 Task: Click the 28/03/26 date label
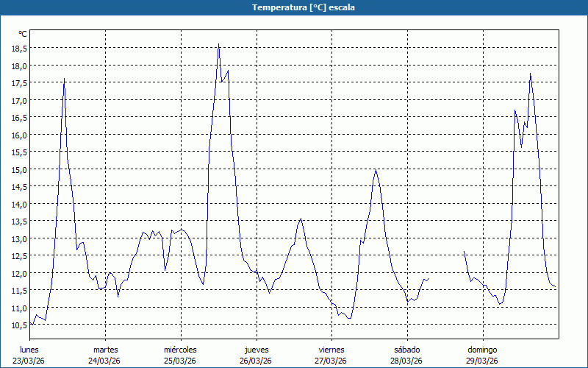coord(406,361)
